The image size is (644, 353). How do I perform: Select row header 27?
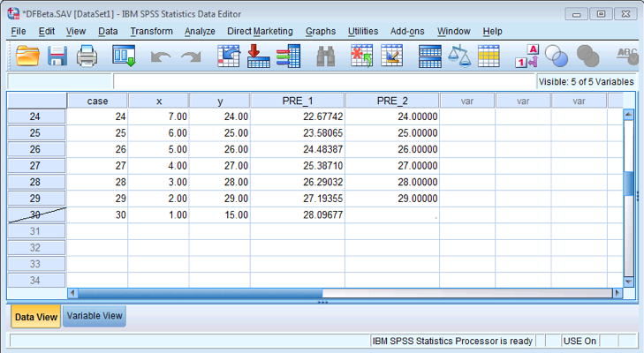point(36,166)
